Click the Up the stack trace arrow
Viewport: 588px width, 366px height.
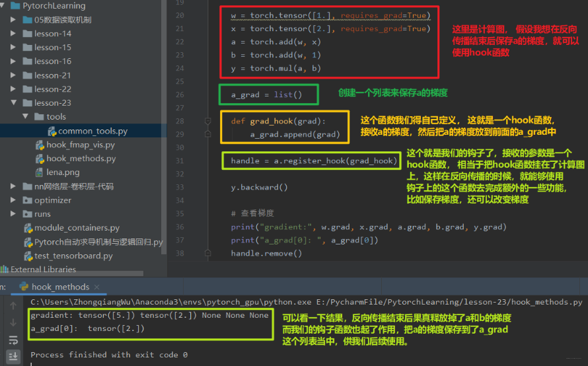pos(13,306)
